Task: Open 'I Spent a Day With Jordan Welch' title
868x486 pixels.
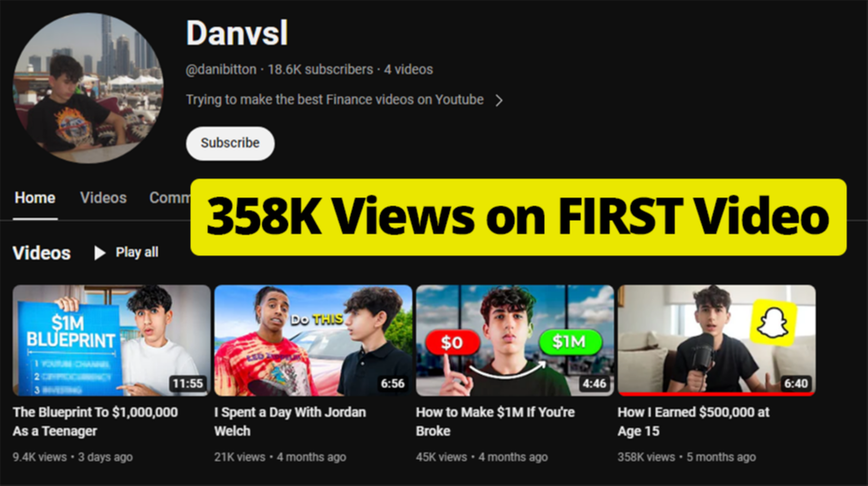Action: [x=290, y=421]
